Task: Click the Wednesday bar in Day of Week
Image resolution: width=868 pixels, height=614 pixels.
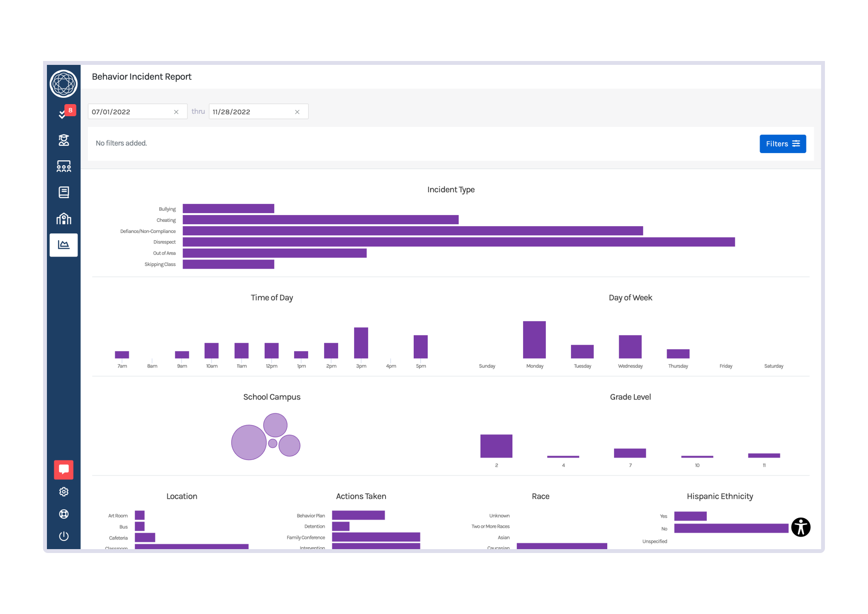Action: coord(630,347)
